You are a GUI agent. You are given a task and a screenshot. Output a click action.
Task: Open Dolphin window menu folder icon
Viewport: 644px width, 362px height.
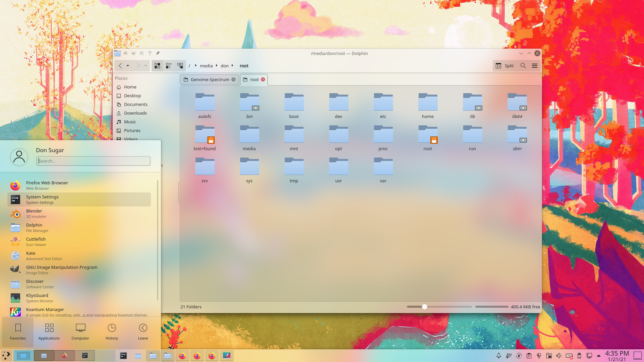coord(117,53)
